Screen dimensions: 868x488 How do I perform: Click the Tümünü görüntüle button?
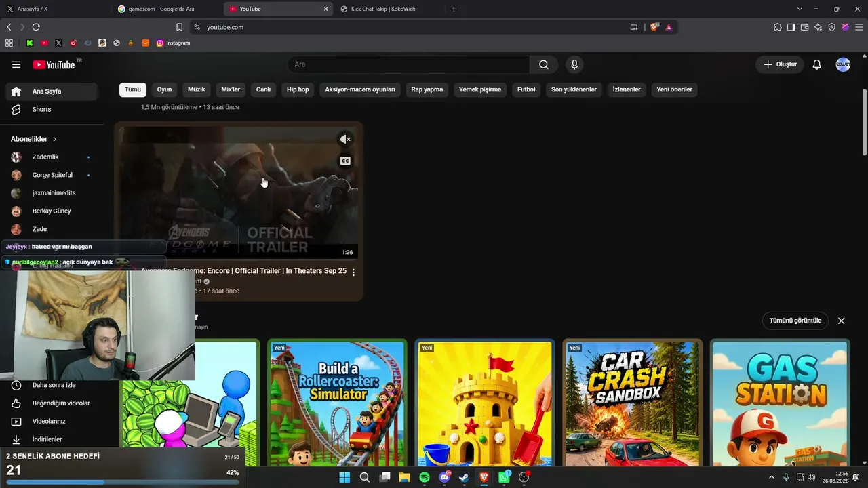click(x=795, y=321)
